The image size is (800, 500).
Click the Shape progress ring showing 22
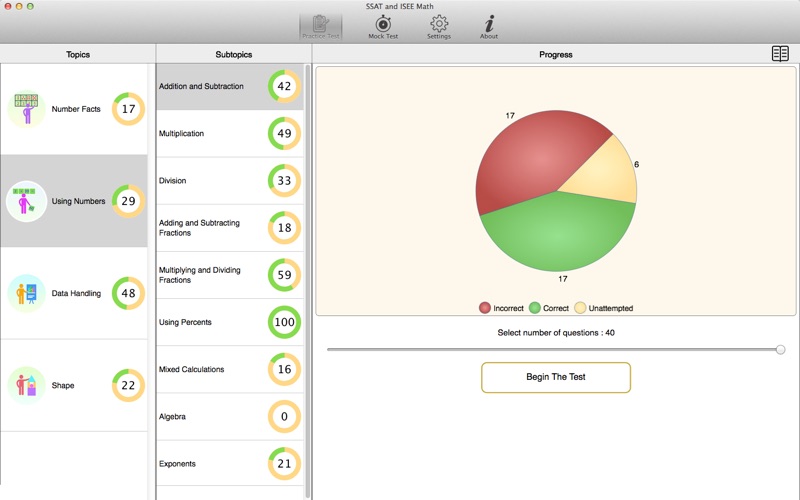[x=129, y=385]
